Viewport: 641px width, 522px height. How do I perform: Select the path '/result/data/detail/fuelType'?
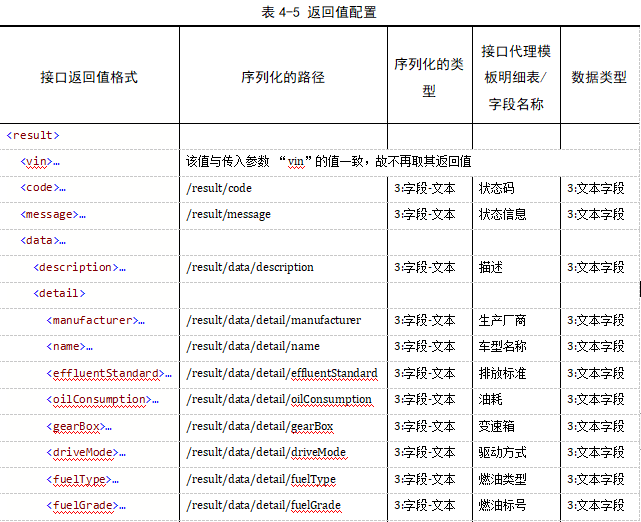click(261, 479)
